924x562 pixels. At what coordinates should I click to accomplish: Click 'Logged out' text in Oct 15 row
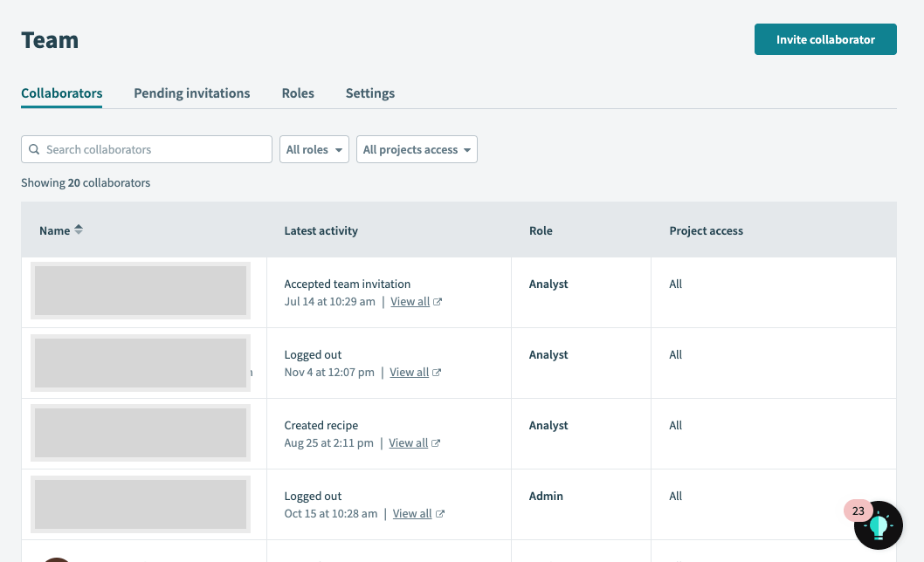[313, 496]
